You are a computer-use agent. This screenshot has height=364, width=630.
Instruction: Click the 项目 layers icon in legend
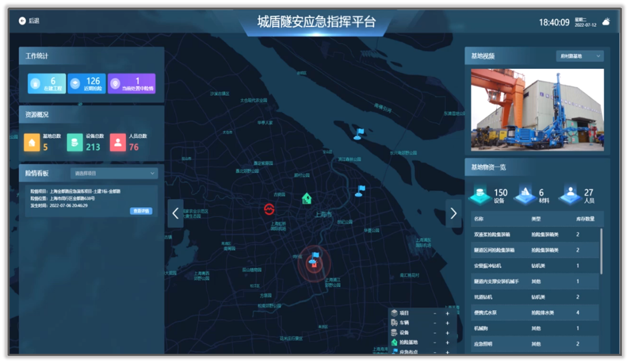click(394, 313)
